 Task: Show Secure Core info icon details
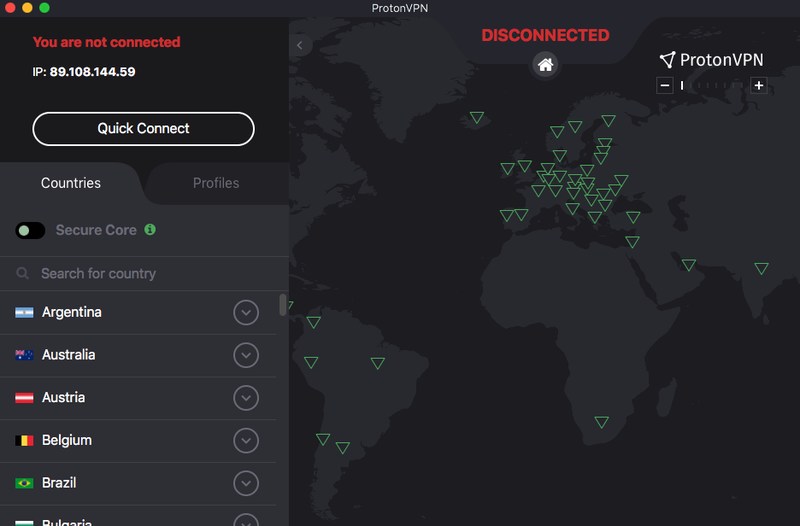tap(150, 230)
